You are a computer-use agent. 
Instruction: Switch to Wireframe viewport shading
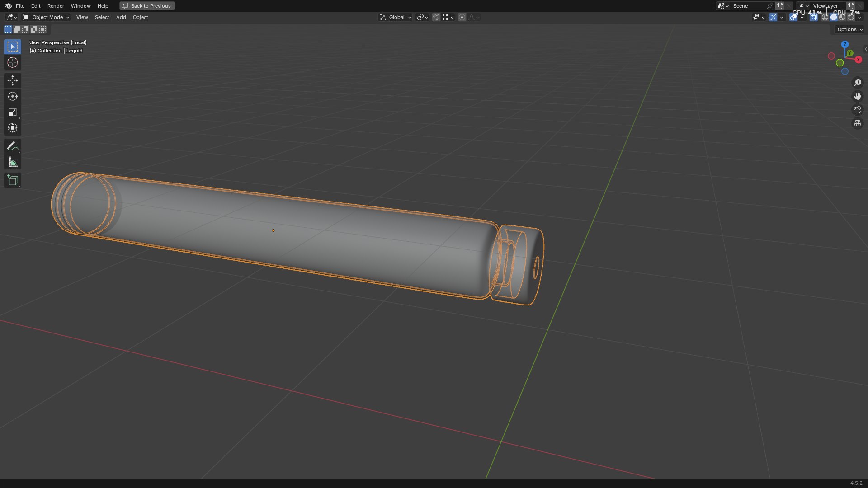[x=825, y=17]
